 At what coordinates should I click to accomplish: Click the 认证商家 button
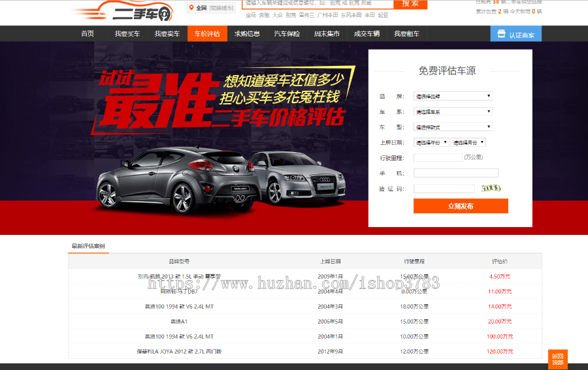click(x=516, y=34)
